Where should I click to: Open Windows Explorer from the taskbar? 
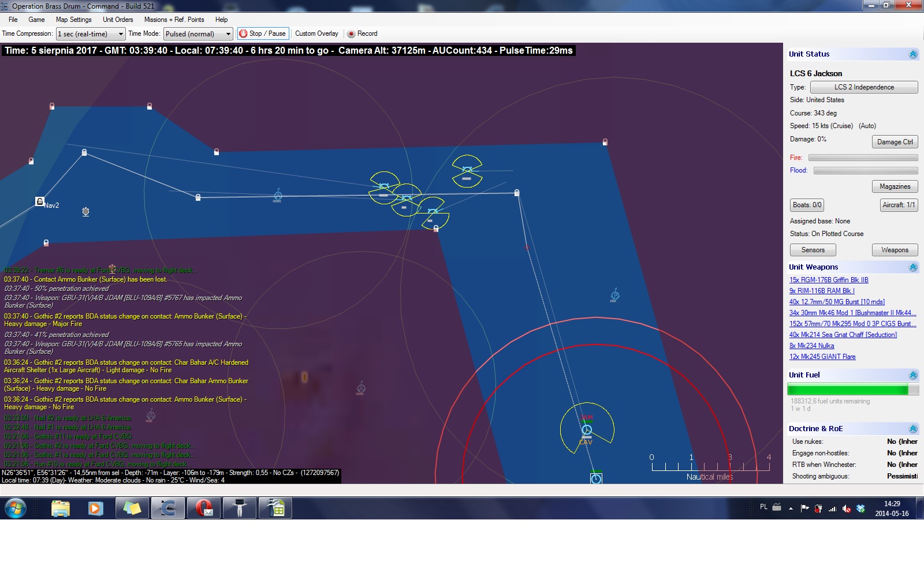click(60, 508)
